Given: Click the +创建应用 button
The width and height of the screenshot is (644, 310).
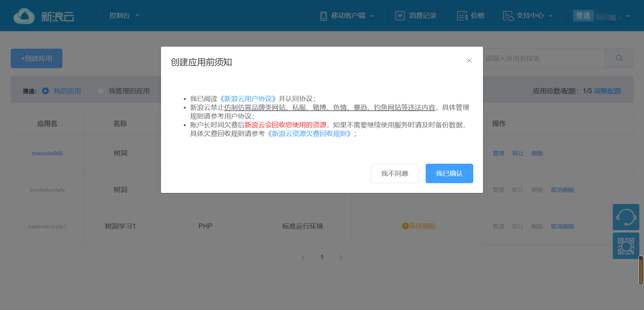Looking at the screenshot, I should (37, 58).
